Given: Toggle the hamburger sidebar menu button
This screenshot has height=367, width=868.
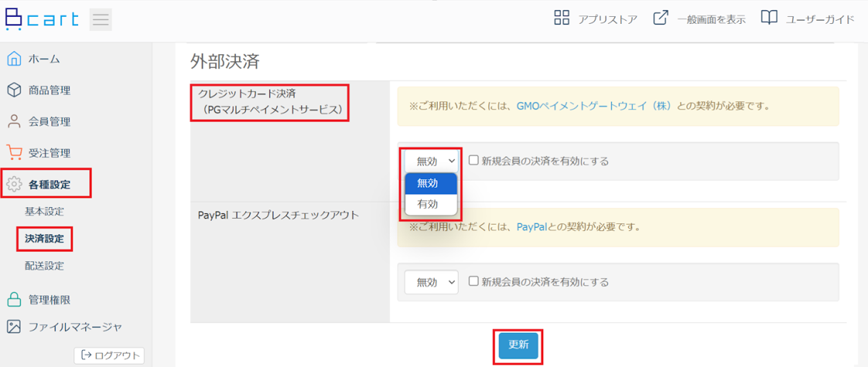Looking at the screenshot, I should coord(101,20).
